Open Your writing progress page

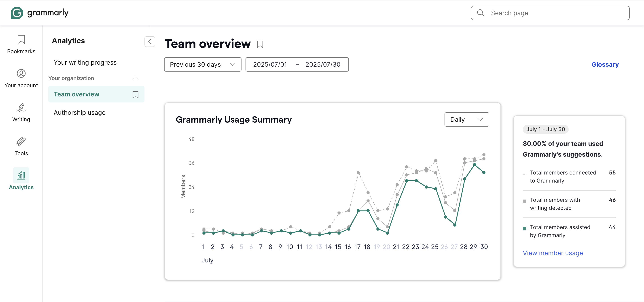[x=85, y=62]
